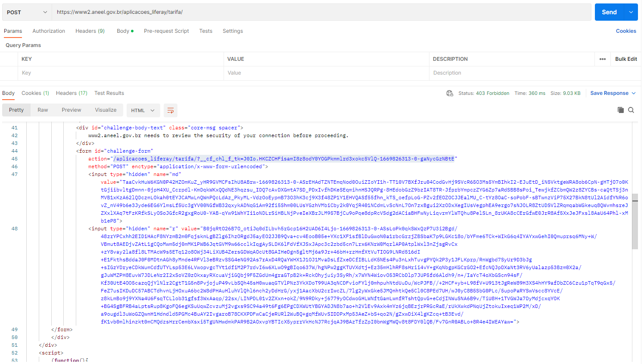
Task: Open the request Headers (9) tab
Action: pyautogui.click(x=90, y=31)
